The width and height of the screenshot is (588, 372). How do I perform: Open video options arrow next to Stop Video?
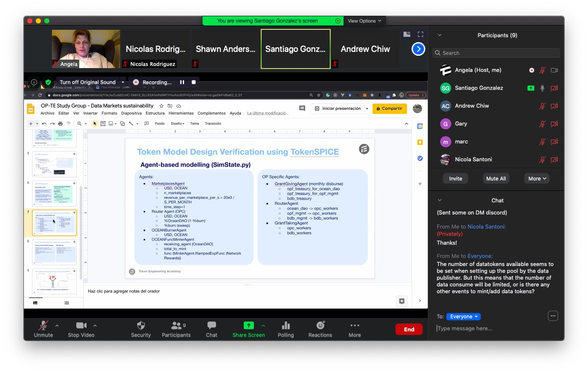pyautogui.click(x=95, y=326)
